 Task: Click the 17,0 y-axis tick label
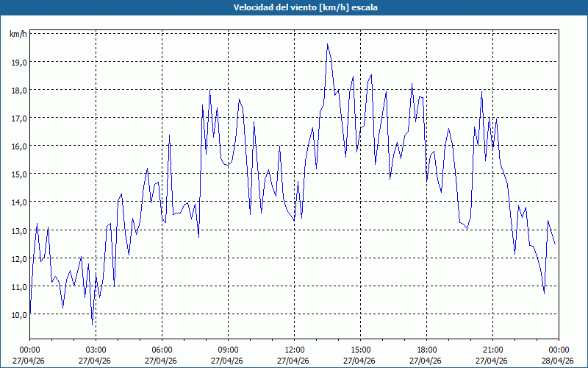click(x=18, y=118)
